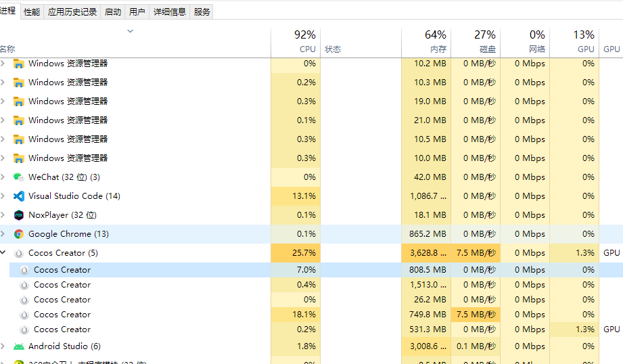The width and height of the screenshot is (623, 364).
Task: Expand Windows 资源管理器 row using 10.2 MB
Action: (3, 63)
